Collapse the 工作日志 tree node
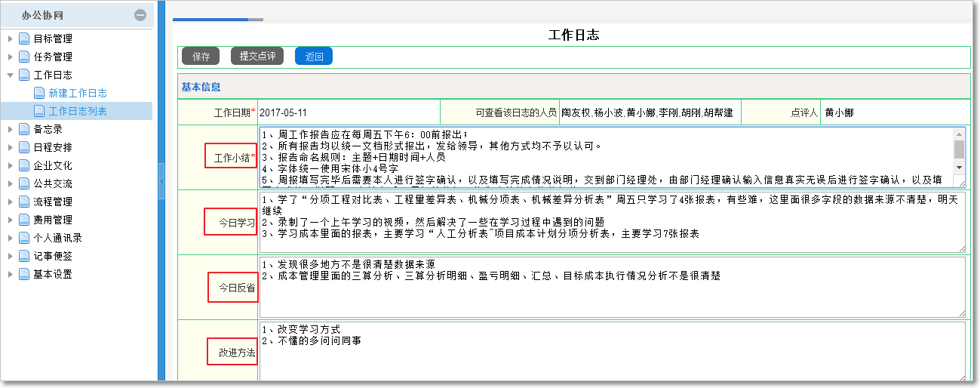The image size is (980, 388). pyautogui.click(x=10, y=75)
